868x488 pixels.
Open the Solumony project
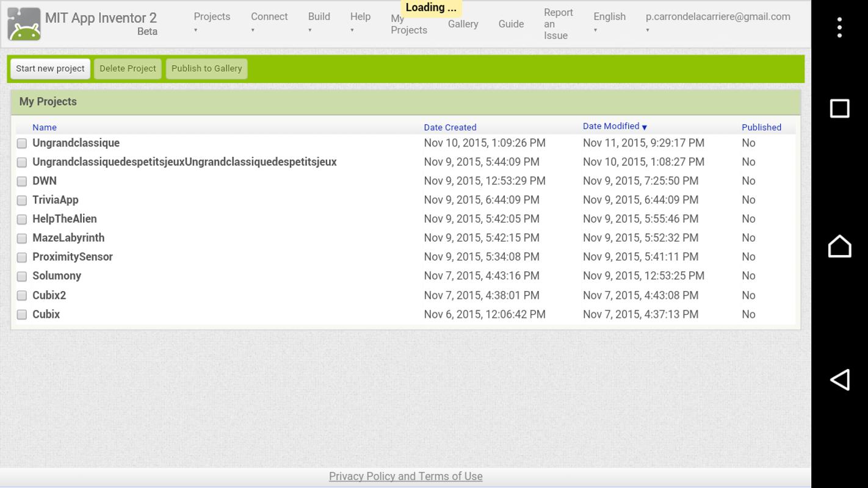[x=57, y=276]
